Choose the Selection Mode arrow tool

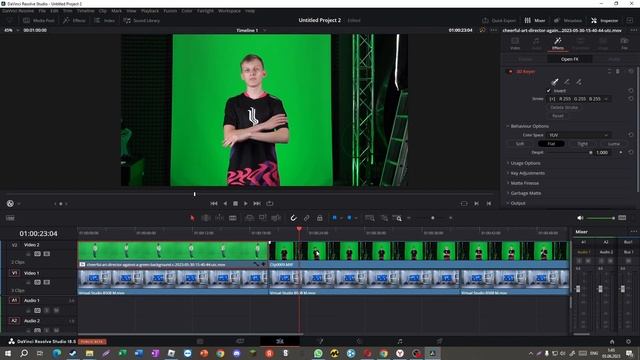pyautogui.click(x=192, y=218)
